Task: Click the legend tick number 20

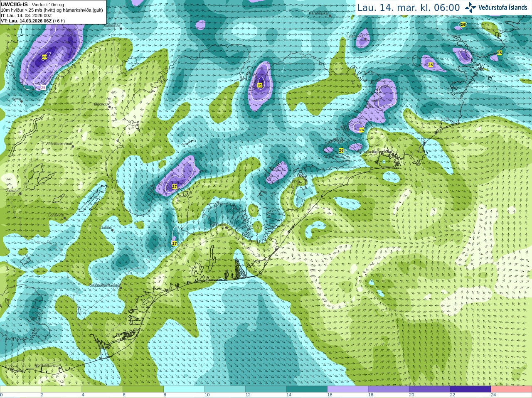Action: coord(411,395)
